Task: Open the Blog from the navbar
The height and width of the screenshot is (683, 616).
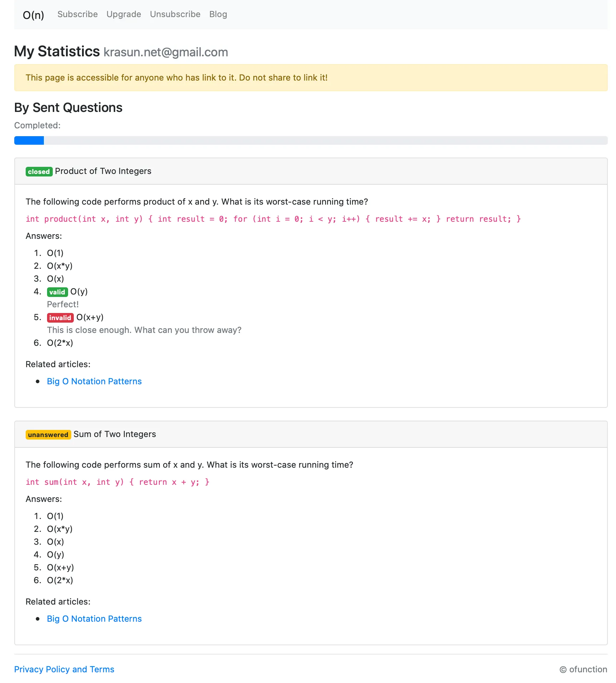Action: point(218,14)
